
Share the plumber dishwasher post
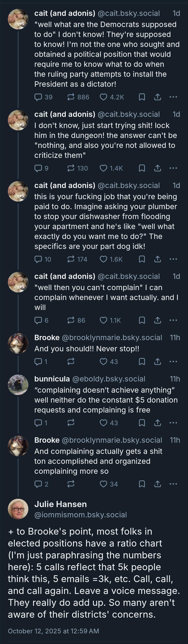(158, 259)
